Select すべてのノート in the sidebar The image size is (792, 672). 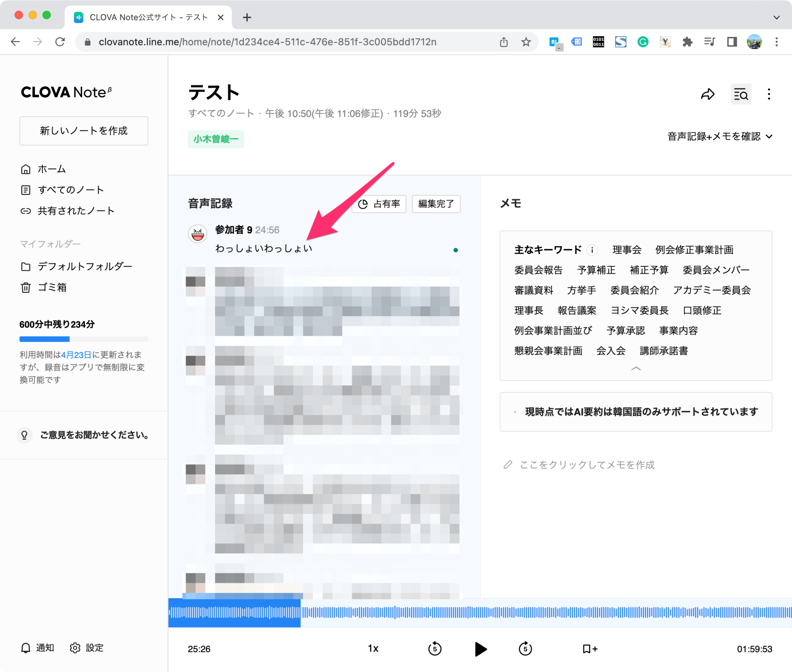pyautogui.click(x=71, y=190)
